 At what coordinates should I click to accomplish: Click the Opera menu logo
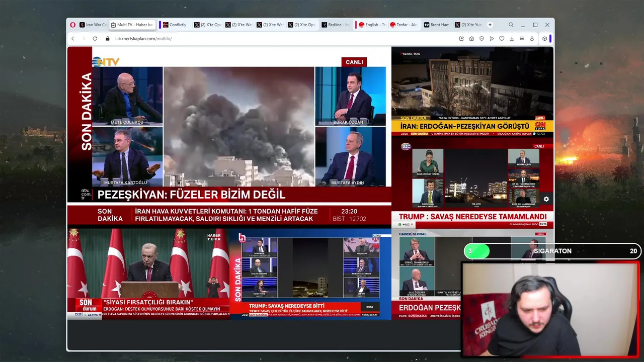point(73,25)
